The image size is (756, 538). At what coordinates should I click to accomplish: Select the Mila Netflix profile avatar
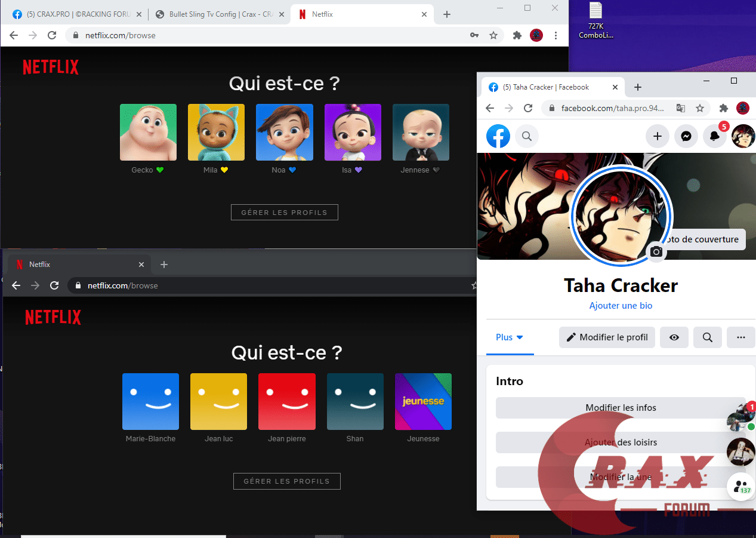(x=216, y=132)
